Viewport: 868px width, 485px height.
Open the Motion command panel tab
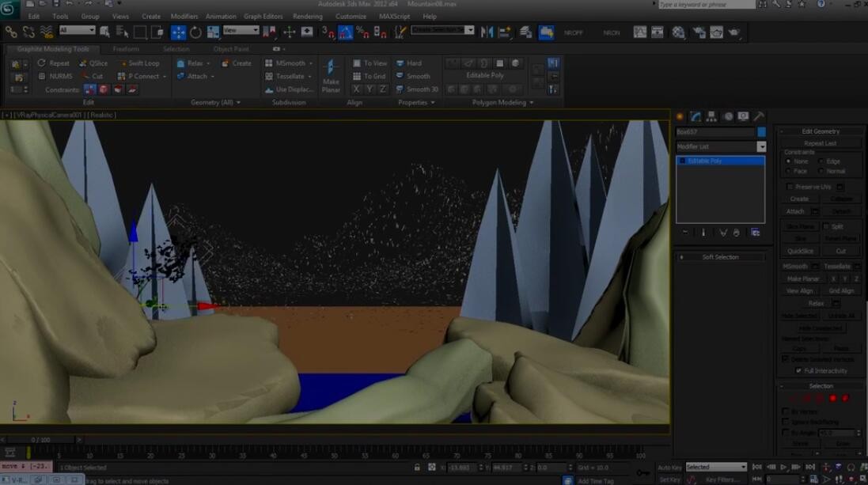tap(728, 116)
